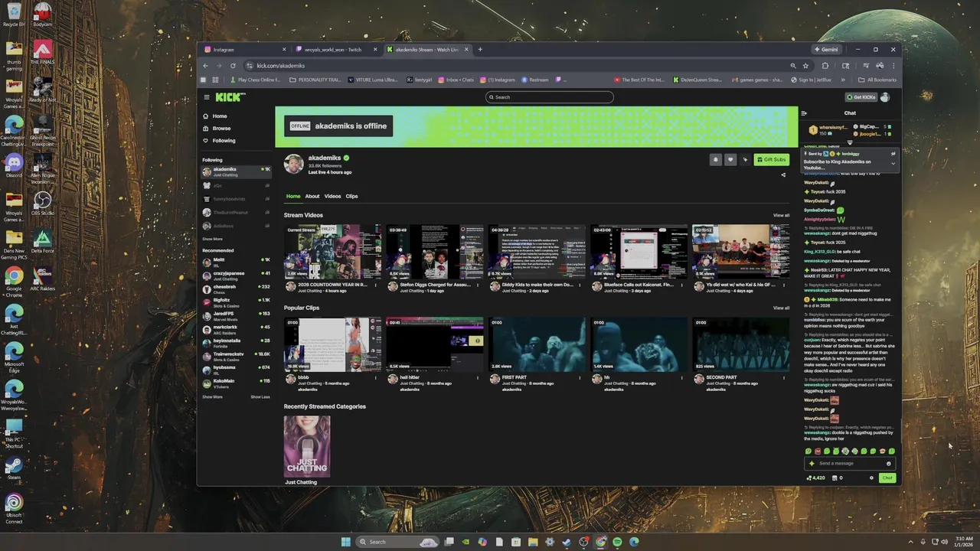This screenshot has width=980, height=551.
Task: Open chat settings gear icon
Action: [871, 478]
